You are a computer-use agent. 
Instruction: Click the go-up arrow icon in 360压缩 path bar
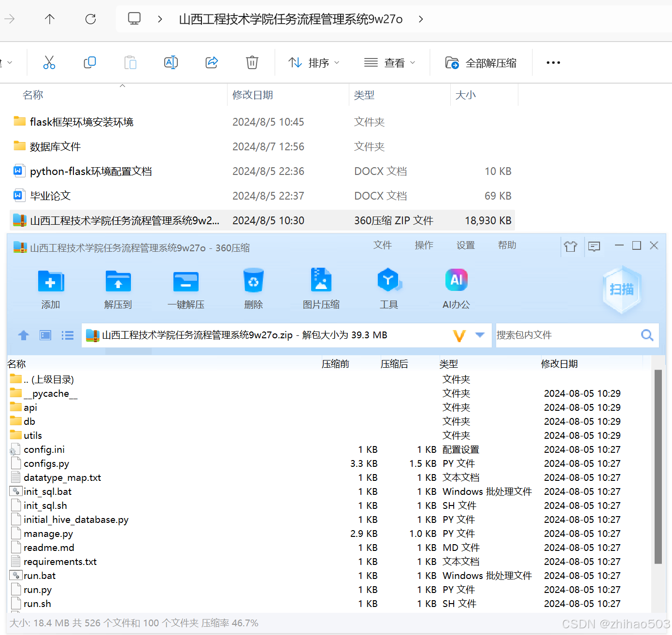(x=23, y=335)
